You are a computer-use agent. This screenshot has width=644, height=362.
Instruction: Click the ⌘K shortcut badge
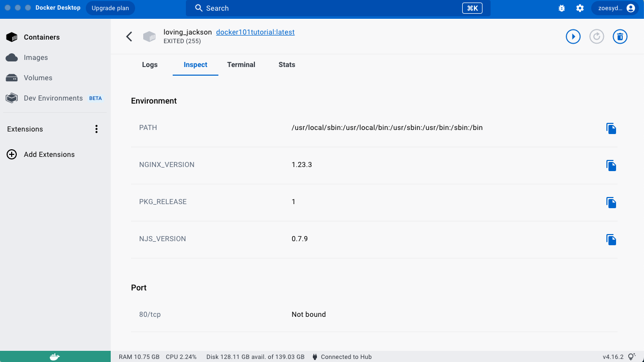click(x=472, y=8)
